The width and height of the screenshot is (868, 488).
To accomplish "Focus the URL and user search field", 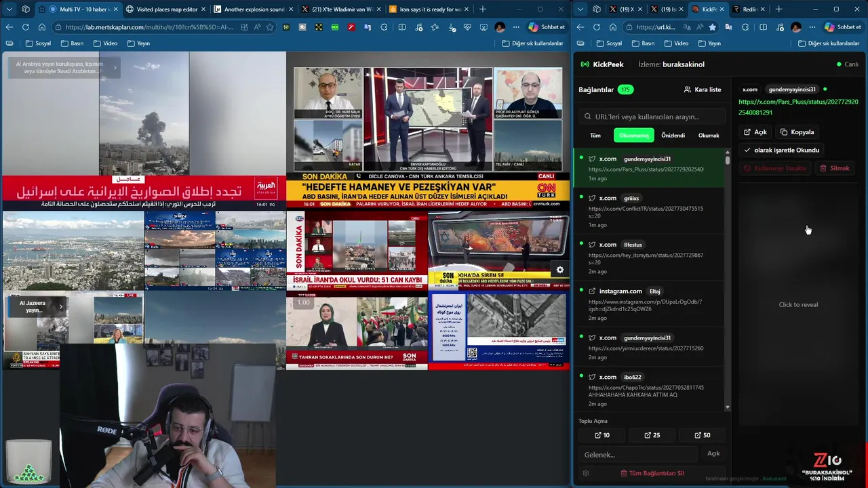I will 652,117.
